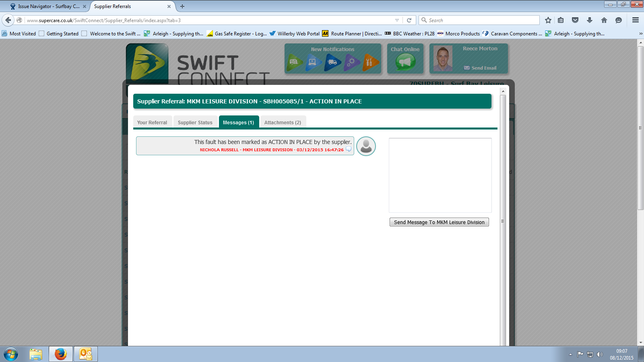This screenshot has width=644, height=362.
Task: Click the network tray icon
Action: click(590, 354)
